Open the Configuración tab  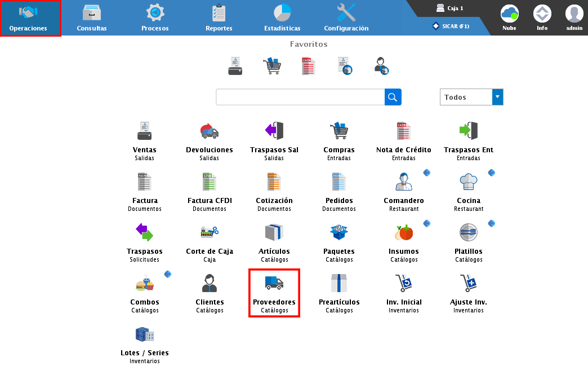tap(346, 18)
